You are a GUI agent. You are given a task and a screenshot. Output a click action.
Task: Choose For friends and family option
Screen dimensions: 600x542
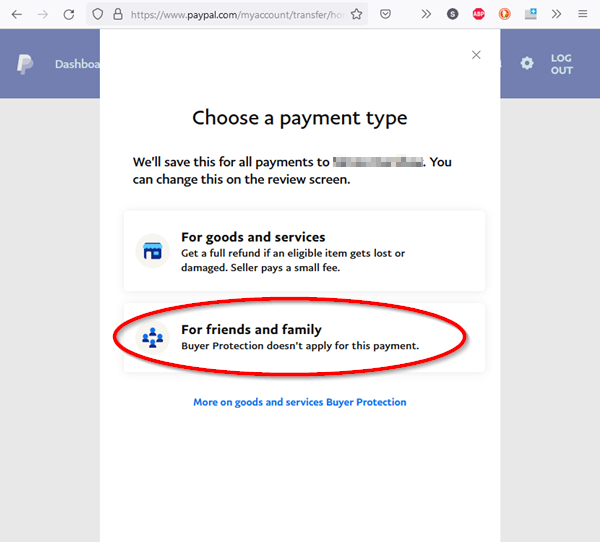tap(304, 337)
